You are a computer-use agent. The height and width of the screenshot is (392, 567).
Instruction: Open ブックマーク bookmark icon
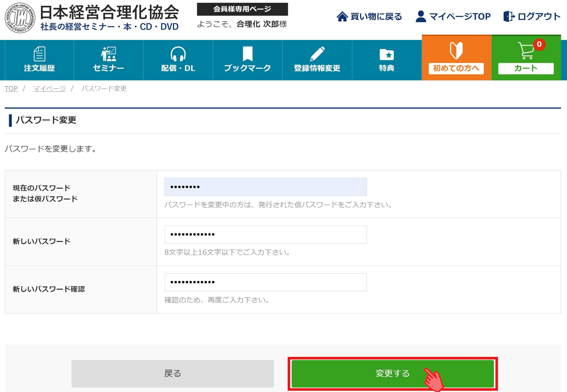pos(247,54)
